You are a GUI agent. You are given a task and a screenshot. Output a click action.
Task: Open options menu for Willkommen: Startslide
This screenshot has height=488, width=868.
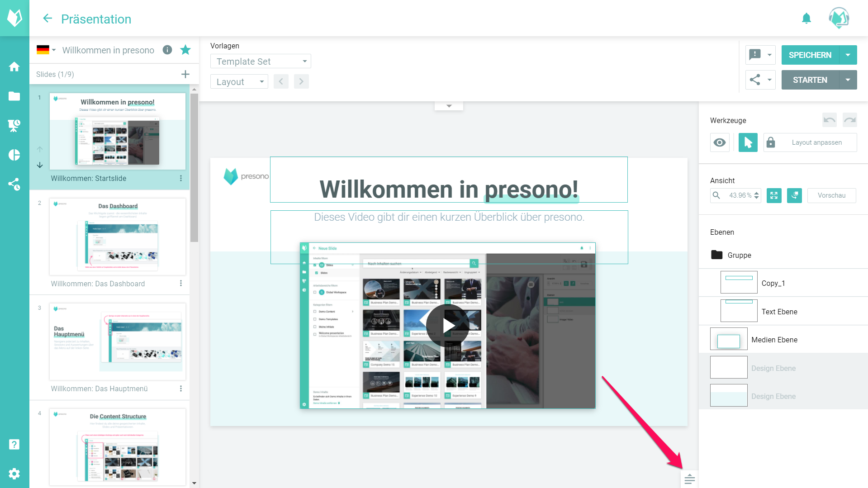[x=181, y=178]
